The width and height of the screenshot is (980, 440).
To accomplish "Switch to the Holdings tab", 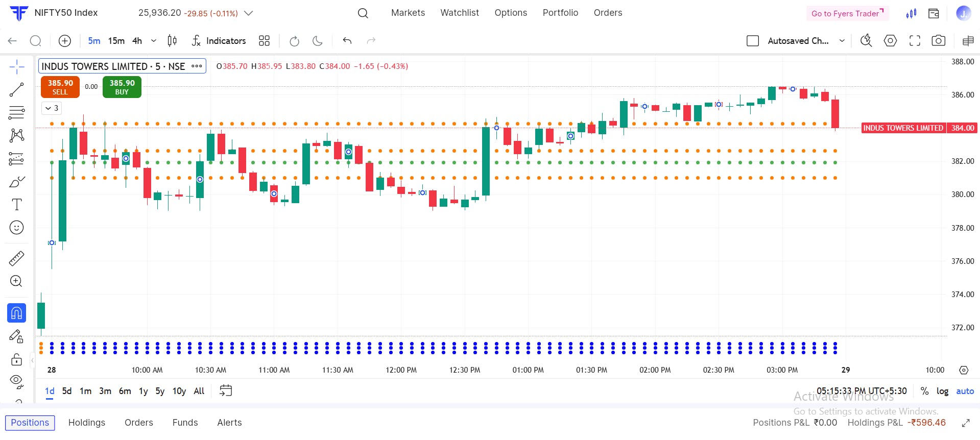I will (x=87, y=423).
